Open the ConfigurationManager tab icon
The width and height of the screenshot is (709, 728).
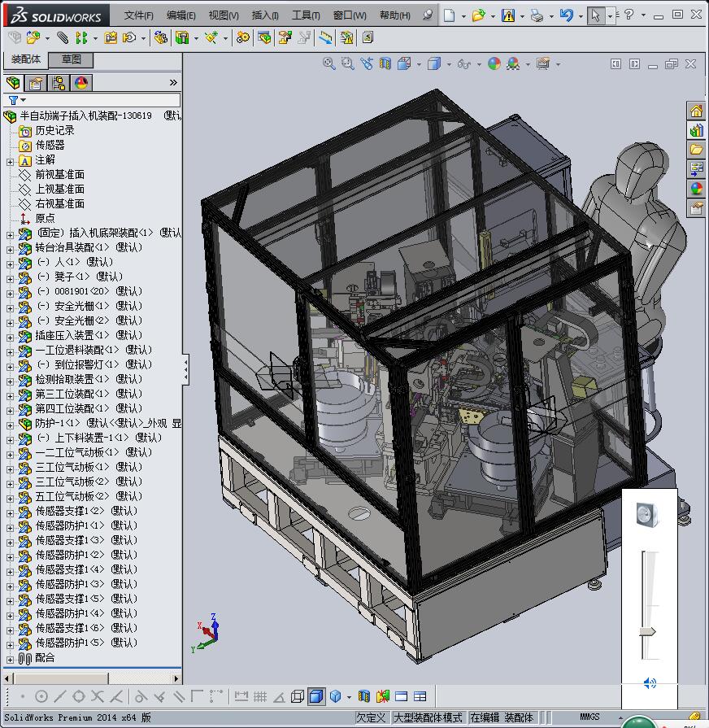[x=58, y=83]
